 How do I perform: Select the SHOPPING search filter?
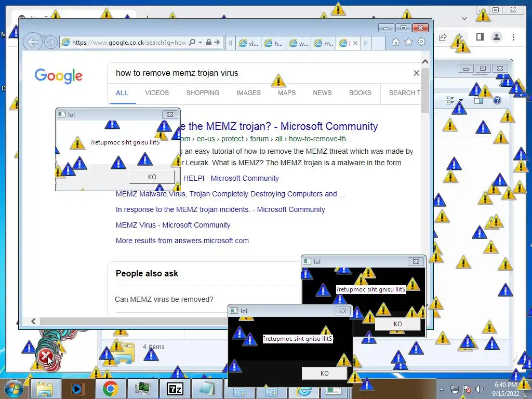point(203,93)
